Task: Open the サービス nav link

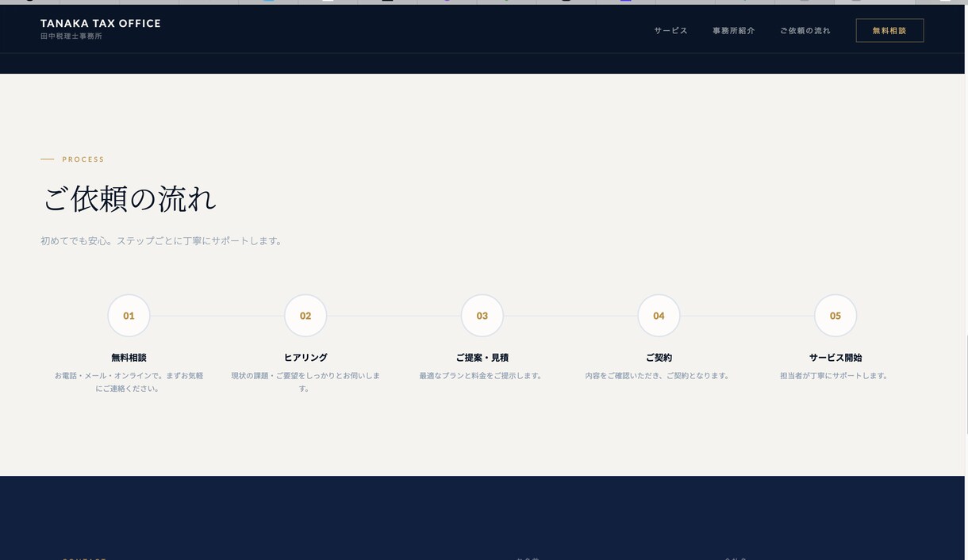Action: [670, 31]
